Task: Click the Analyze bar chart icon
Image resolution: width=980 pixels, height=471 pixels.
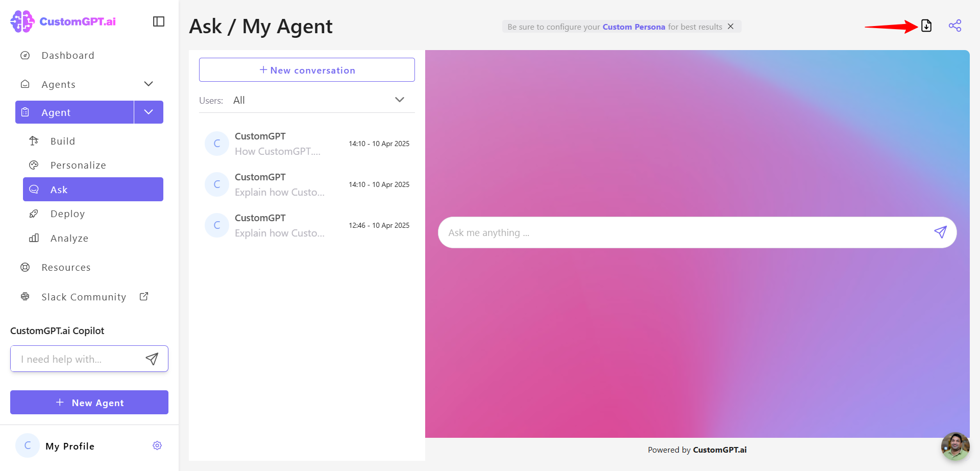Action: tap(34, 238)
